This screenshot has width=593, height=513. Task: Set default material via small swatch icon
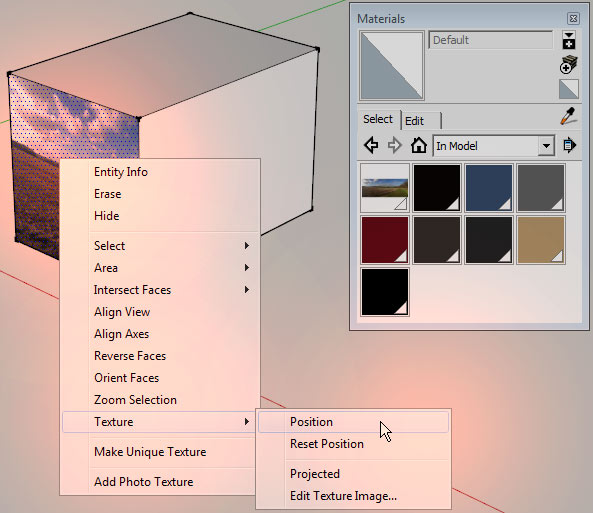568,89
